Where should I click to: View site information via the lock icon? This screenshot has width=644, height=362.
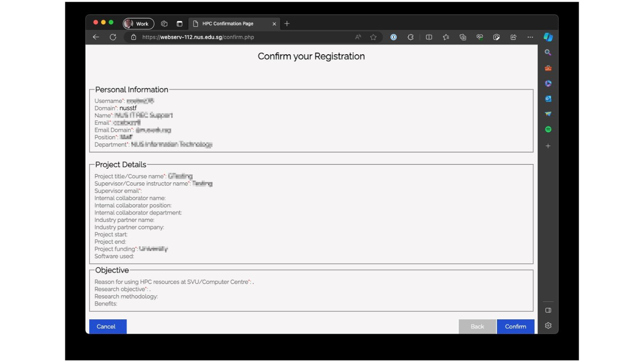pos(133,37)
